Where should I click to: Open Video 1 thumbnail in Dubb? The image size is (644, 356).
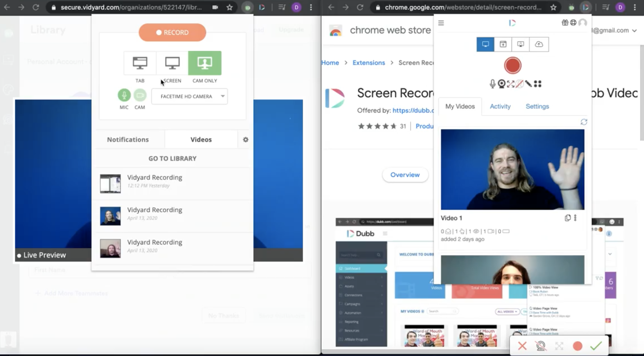click(512, 169)
